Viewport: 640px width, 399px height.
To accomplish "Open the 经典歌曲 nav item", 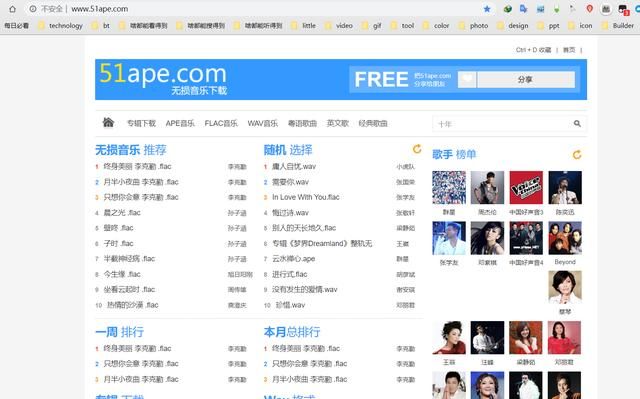I will 373,123.
